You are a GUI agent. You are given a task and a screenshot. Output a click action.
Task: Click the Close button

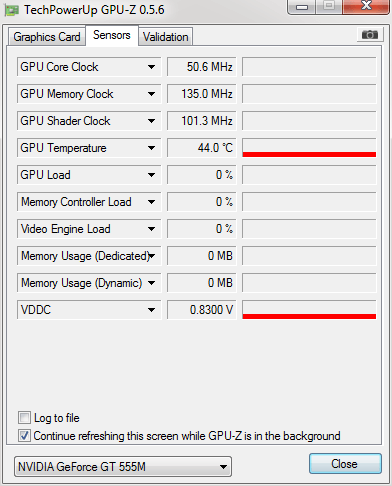pos(345,464)
